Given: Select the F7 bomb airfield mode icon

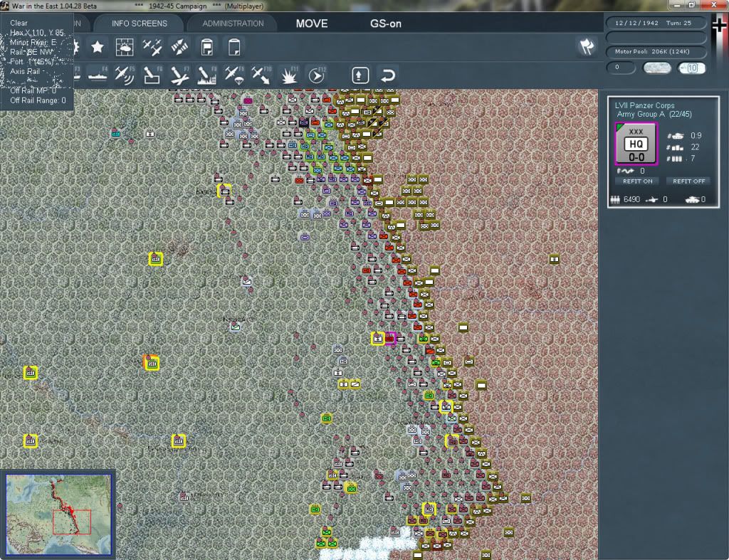Looking at the screenshot, I should click(x=179, y=75).
